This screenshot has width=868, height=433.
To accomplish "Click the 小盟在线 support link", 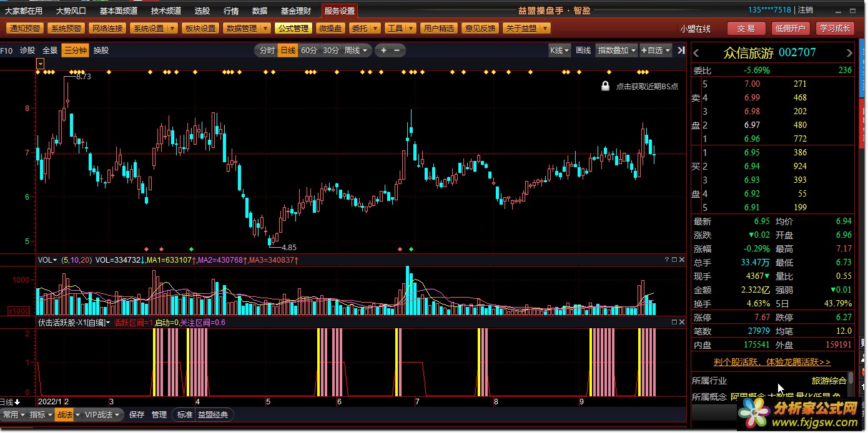I will coord(696,29).
